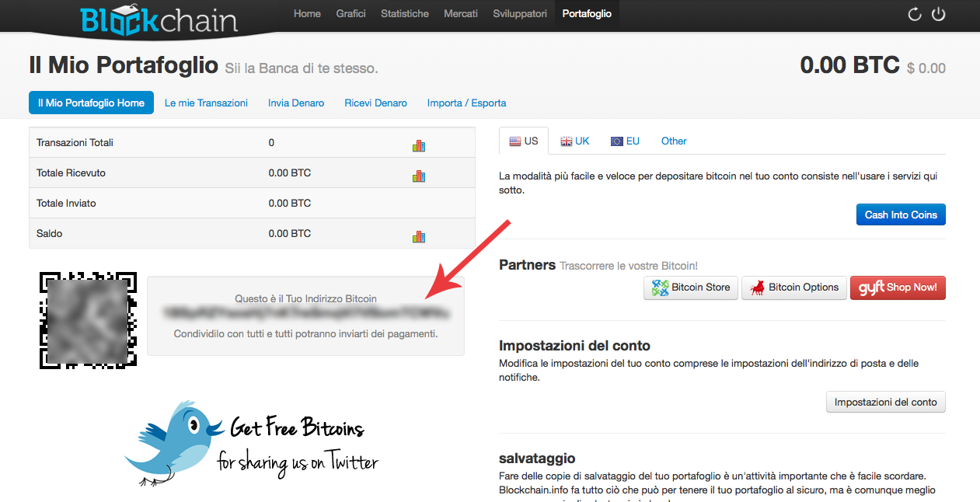This screenshot has width=980, height=502.
Task: Click Questo è il Tuo Indirizzo Bitcoin text
Action: 305,298
